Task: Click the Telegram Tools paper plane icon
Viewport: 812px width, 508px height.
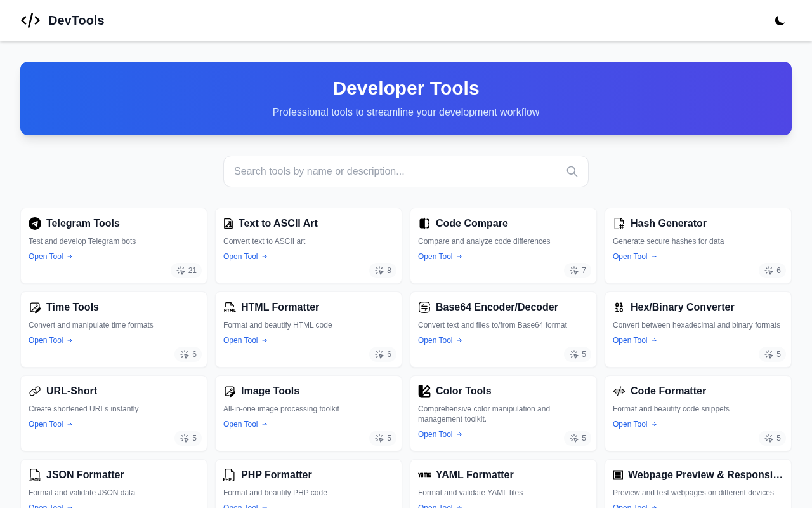Action: (35, 224)
